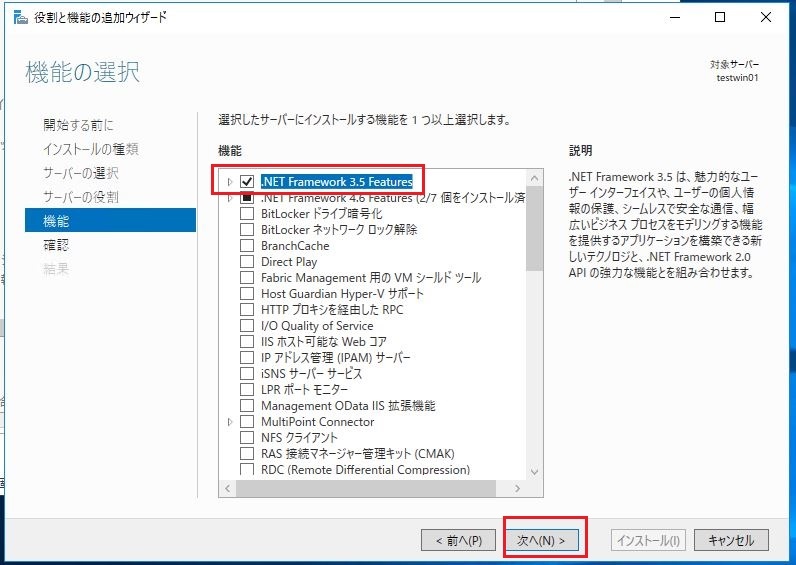Click the キャンセル button
The width and height of the screenshot is (796, 565).
click(x=731, y=541)
